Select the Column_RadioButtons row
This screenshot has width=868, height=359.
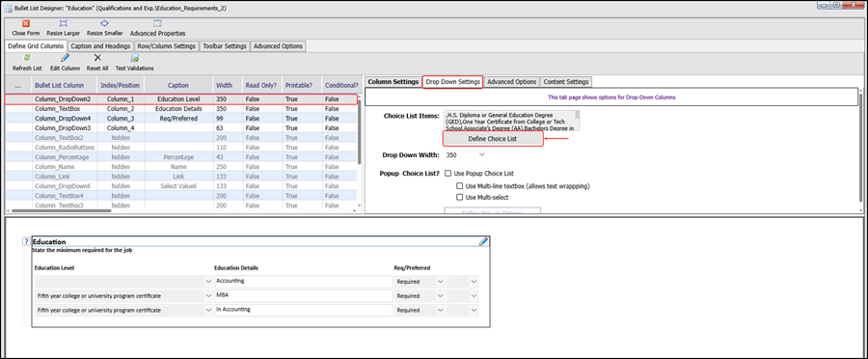click(180, 148)
